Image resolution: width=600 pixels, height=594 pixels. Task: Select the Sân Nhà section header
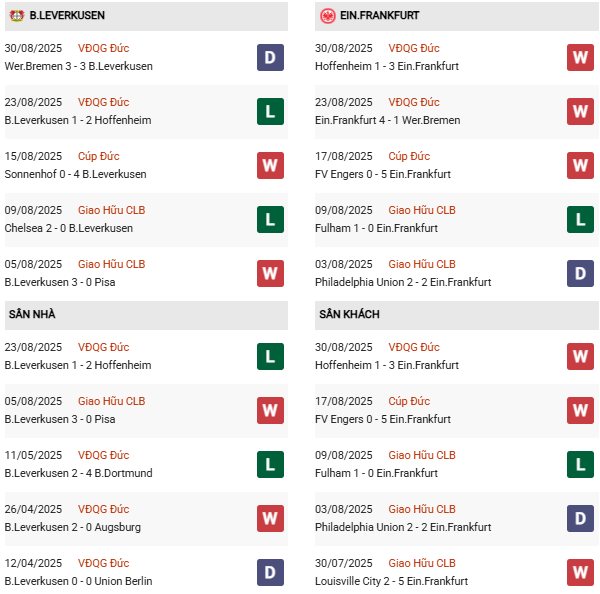[32, 314]
